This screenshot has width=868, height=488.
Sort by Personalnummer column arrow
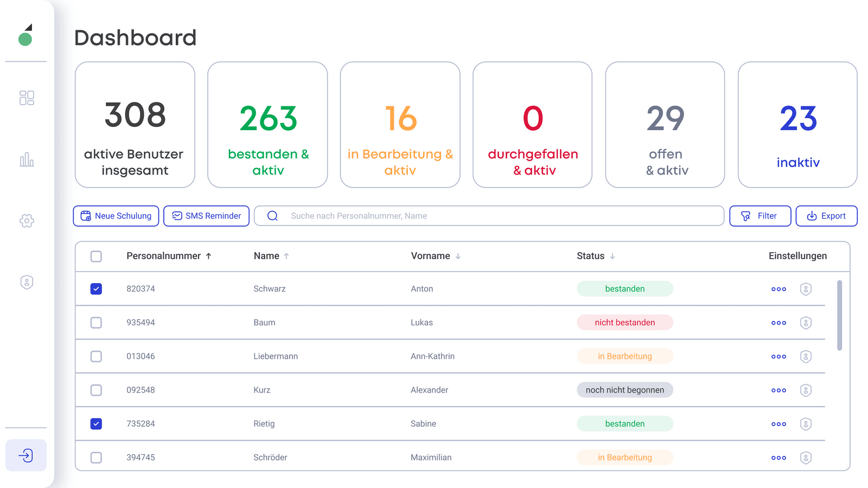pyautogui.click(x=208, y=256)
